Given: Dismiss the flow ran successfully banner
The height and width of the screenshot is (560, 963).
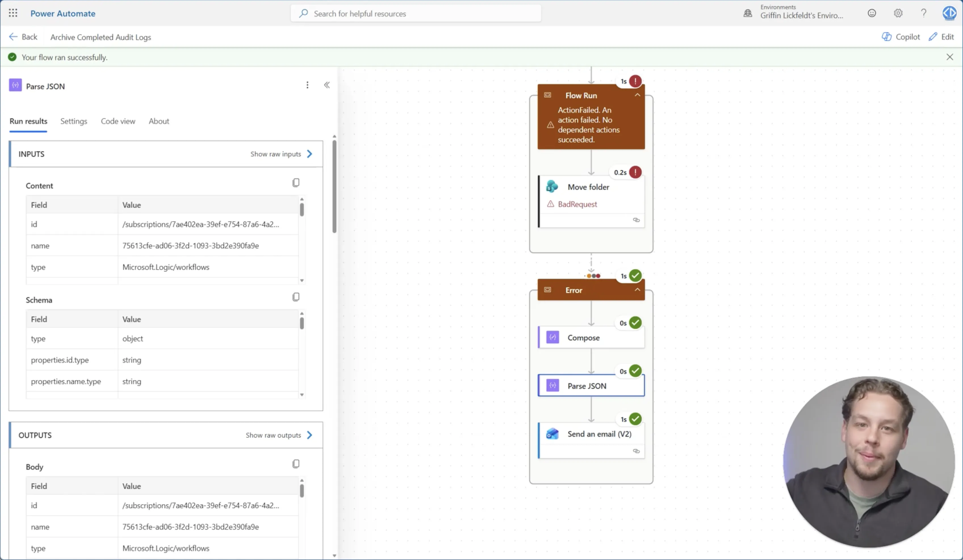Looking at the screenshot, I should coord(950,57).
